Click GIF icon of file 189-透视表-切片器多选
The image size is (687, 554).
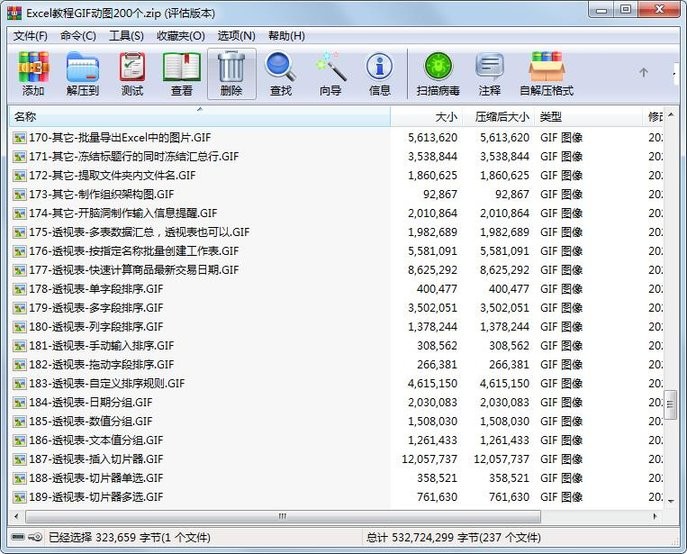tap(19, 497)
